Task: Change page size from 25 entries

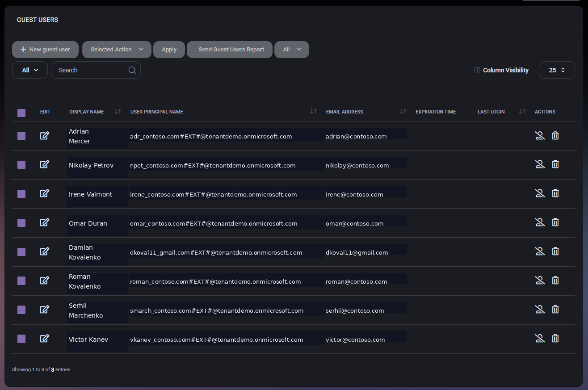Action: click(557, 70)
